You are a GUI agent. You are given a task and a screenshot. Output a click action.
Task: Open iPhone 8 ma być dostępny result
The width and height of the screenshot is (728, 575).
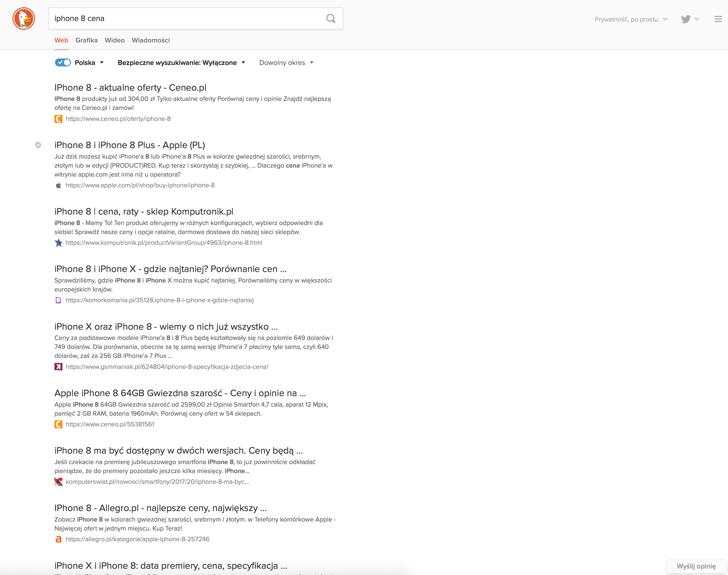(179, 451)
